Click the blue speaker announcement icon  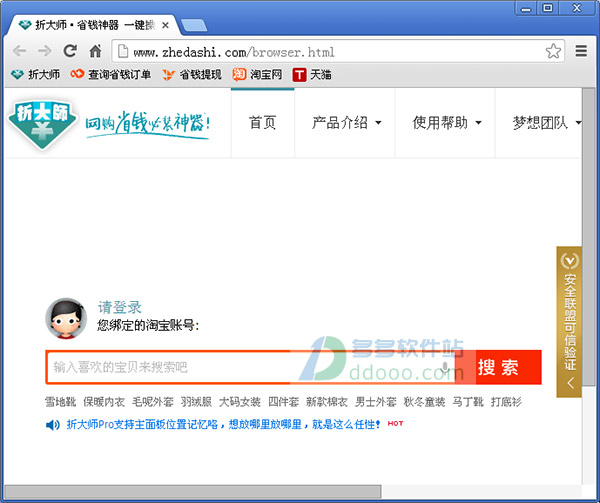53,425
